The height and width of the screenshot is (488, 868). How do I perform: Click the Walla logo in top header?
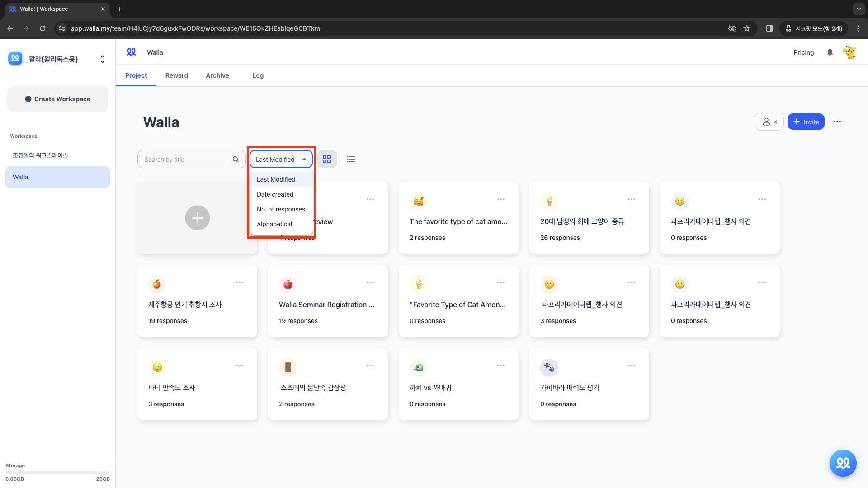pos(131,52)
